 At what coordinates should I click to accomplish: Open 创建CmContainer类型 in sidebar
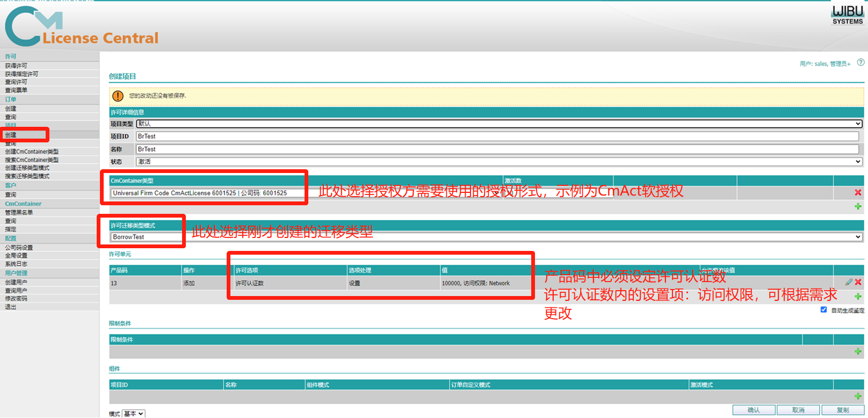click(x=32, y=152)
